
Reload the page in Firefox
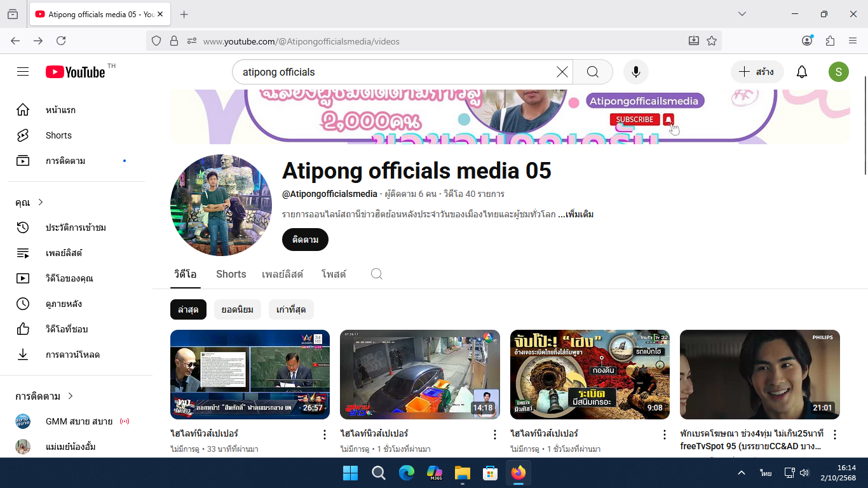coord(61,41)
